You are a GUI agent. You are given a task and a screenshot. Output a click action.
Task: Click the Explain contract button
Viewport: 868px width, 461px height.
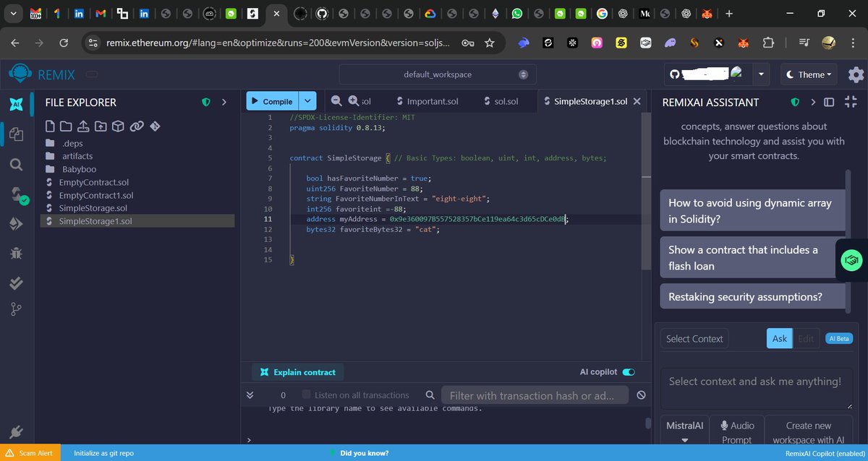[297, 371]
